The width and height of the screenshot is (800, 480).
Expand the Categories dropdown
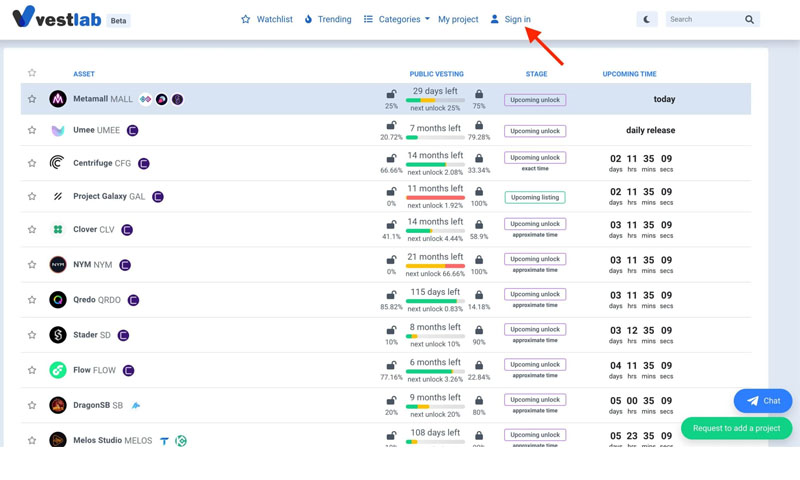click(x=396, y=19)
